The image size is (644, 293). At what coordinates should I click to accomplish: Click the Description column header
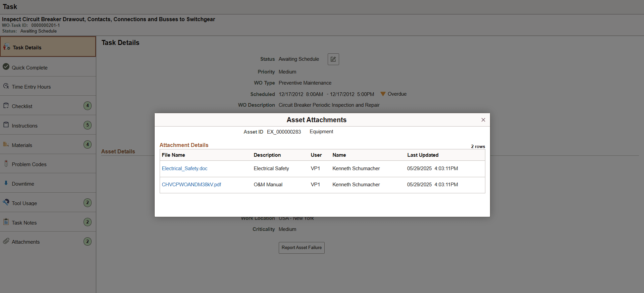coord(267,155)
